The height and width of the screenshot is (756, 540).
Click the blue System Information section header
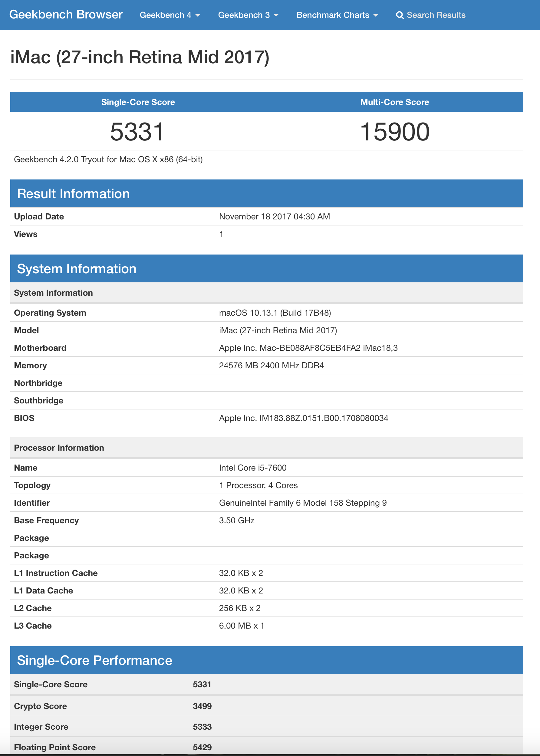click(x=267, y=269)
